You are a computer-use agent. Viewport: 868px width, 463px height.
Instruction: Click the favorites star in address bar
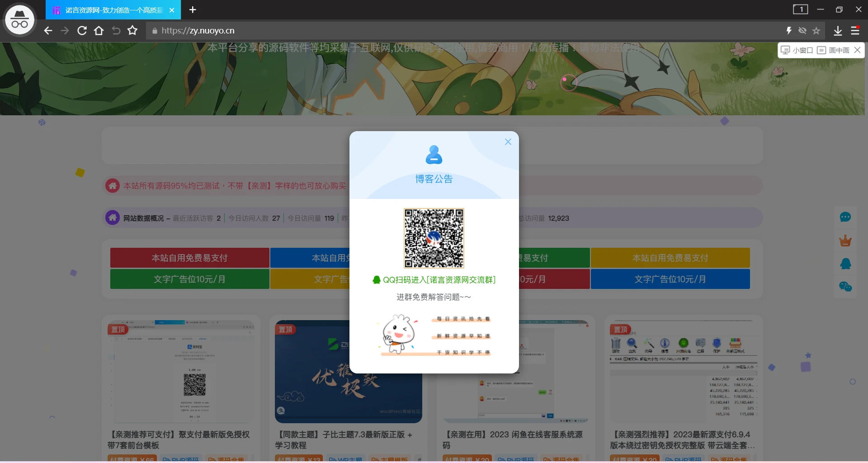tap(816, 31)
